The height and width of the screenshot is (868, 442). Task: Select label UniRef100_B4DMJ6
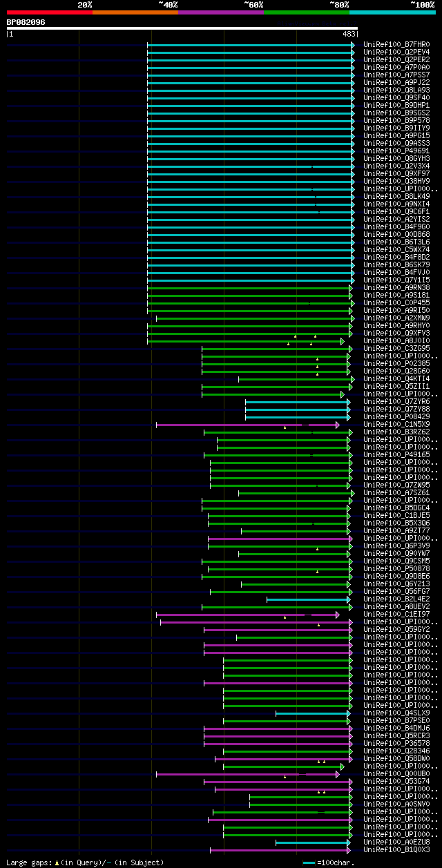click(x=396, y=728)
